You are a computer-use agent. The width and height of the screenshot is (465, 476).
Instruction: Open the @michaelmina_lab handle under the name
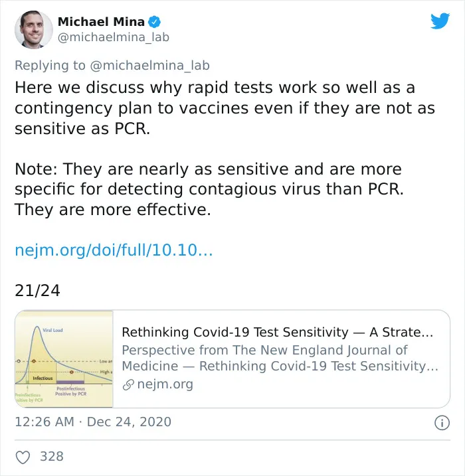pos(114,37)
